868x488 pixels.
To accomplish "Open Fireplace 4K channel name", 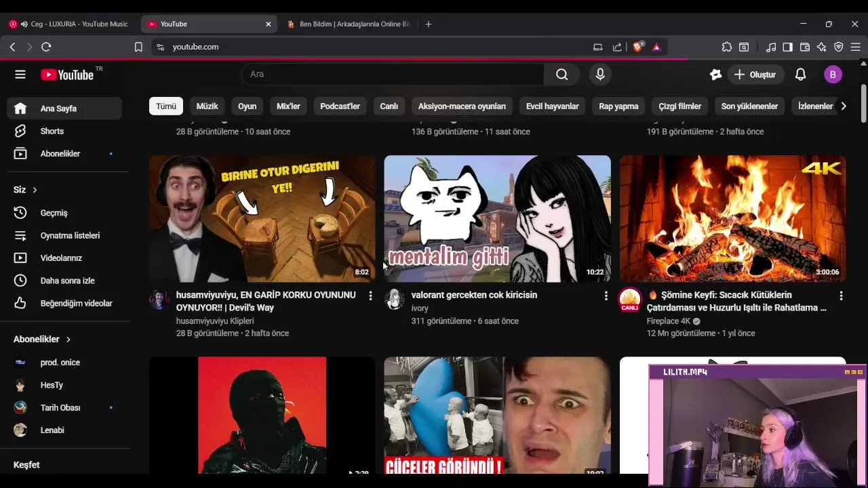I will click(x=669, y=321).
